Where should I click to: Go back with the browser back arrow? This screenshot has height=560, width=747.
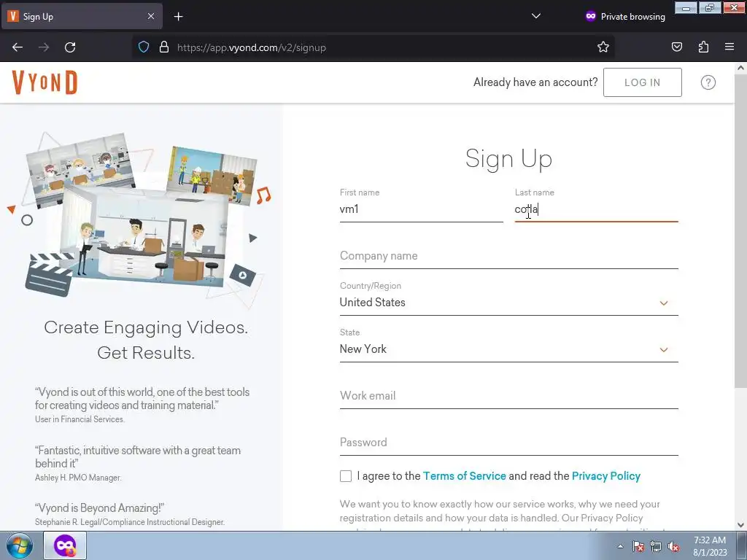tap(18, 47)
